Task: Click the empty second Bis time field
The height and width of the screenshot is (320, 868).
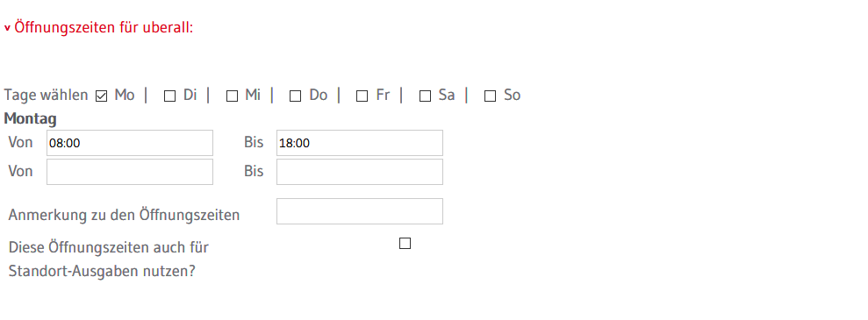Action: (x=360, y=172)
